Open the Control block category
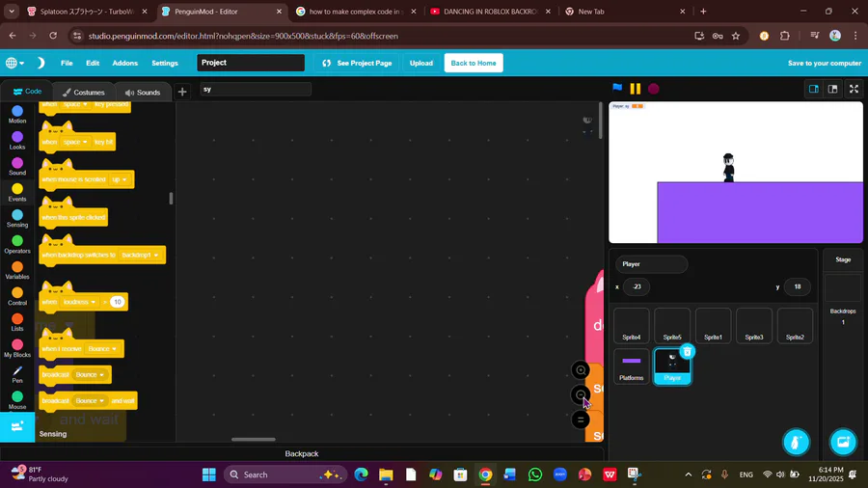The image size is (868, 488). (x=17, y=297)
